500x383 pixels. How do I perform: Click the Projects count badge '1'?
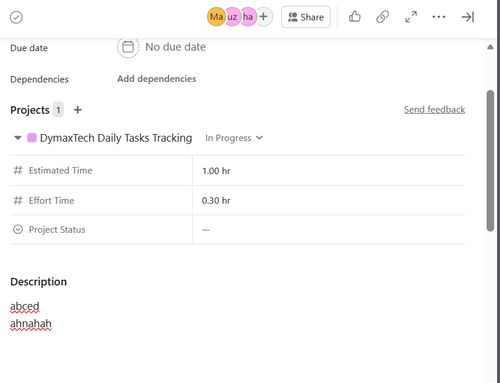58,110
